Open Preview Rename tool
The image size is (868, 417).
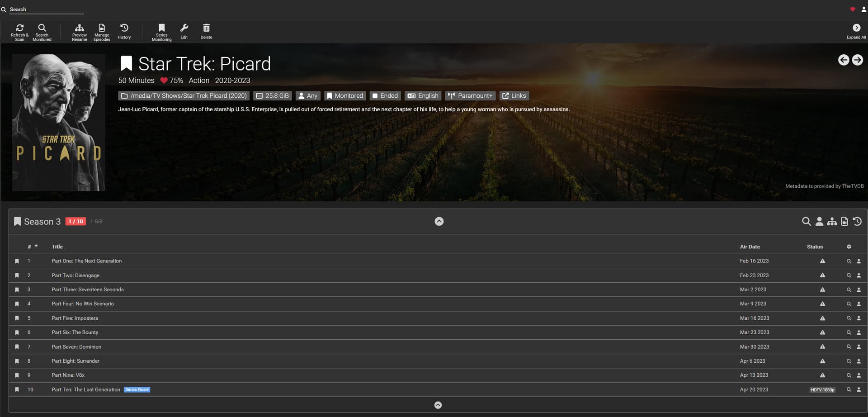(x=79, y=32)
